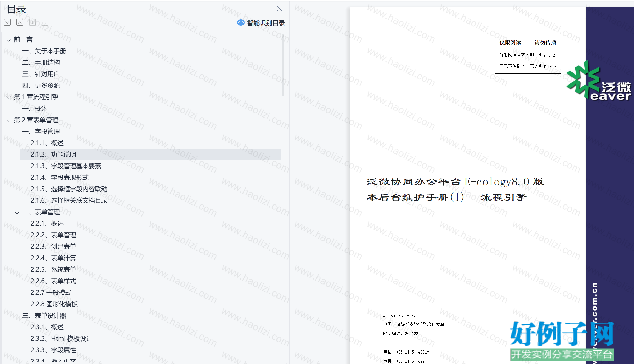Click the 仅限阅读 请勿传播 notice box
The image size is (634, 364).
click(528, 55)
